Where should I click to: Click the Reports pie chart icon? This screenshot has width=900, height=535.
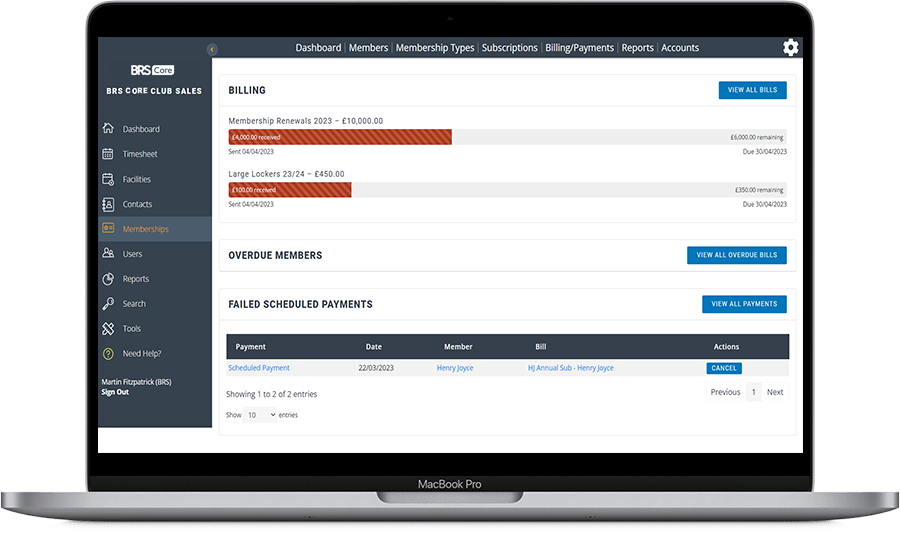(108, 279)
